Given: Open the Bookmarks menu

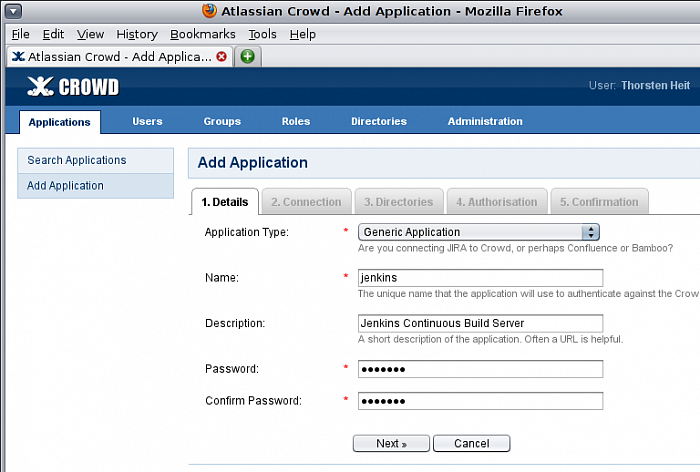Looking at the screenshot, I should (203, 34).
